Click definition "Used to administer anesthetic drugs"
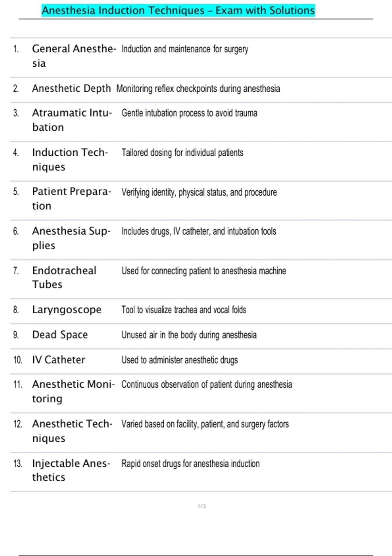 (x=179, y=360)
